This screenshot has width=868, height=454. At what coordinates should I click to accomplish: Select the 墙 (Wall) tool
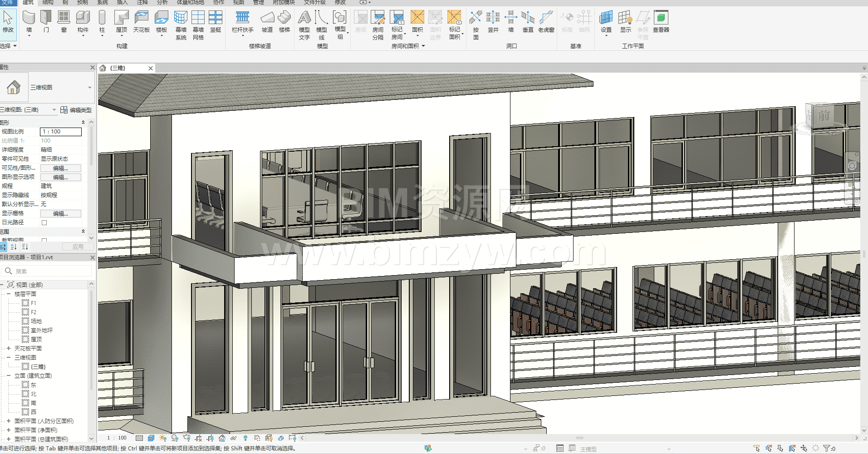(29, 22)
